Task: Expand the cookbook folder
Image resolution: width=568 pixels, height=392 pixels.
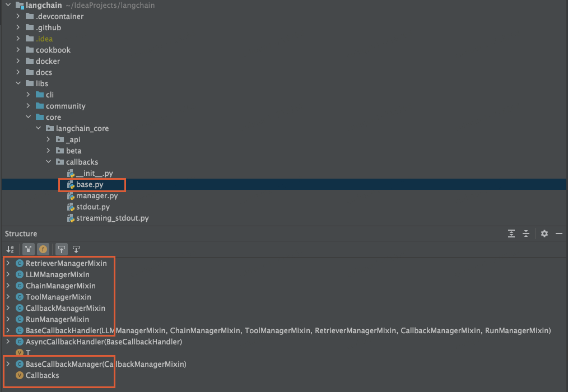Action: 18,50
